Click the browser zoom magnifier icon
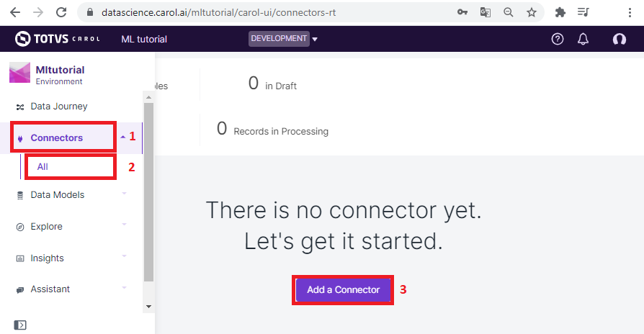The width and height of the screenshot is (644, 334). point(508,12)
